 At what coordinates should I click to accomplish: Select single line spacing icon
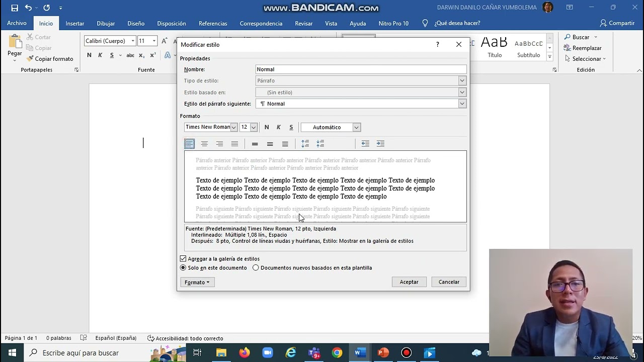(255, 144)
